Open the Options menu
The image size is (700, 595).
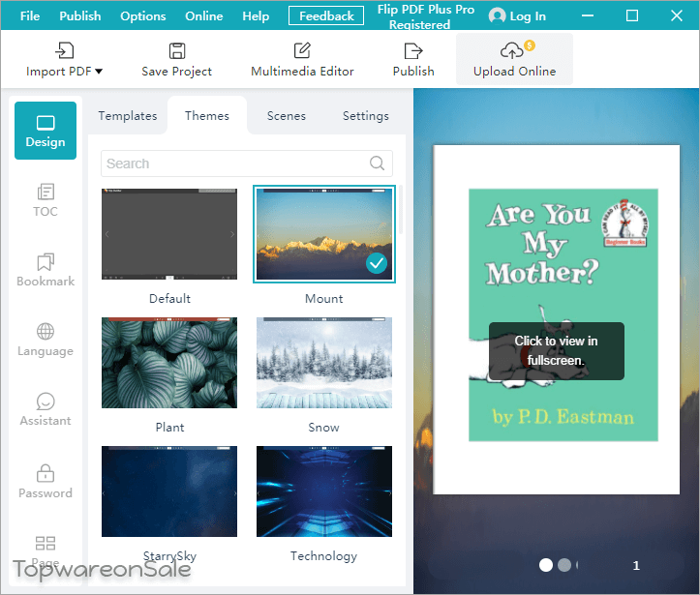(143, 16)
